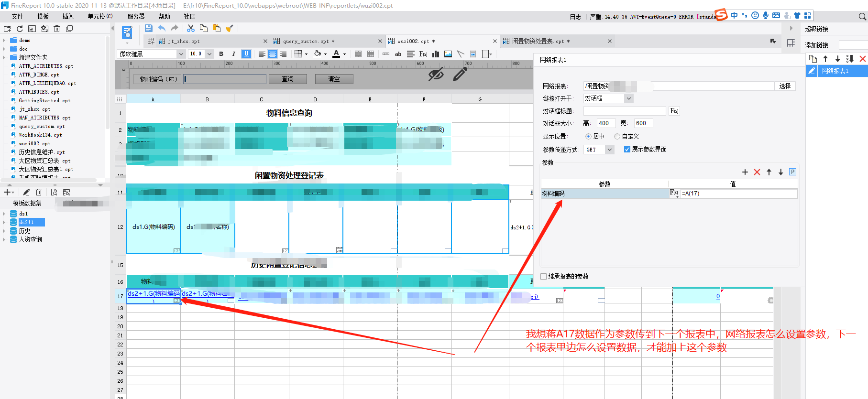Add a new parameter with plus icon
This screenshot has height=399, width=868.
(x=745, y=172)
